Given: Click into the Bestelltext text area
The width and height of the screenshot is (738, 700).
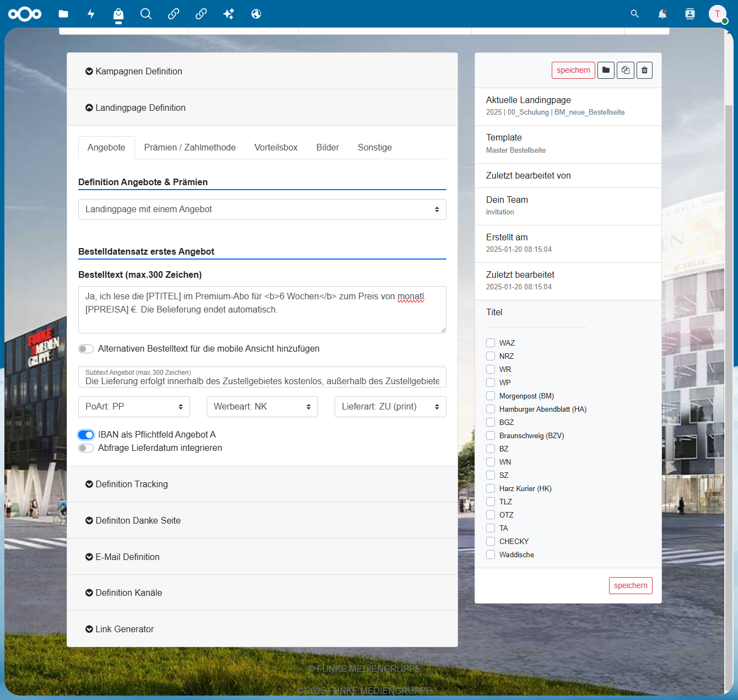Looking at the screenshot, I should click(x=262, y=310).
